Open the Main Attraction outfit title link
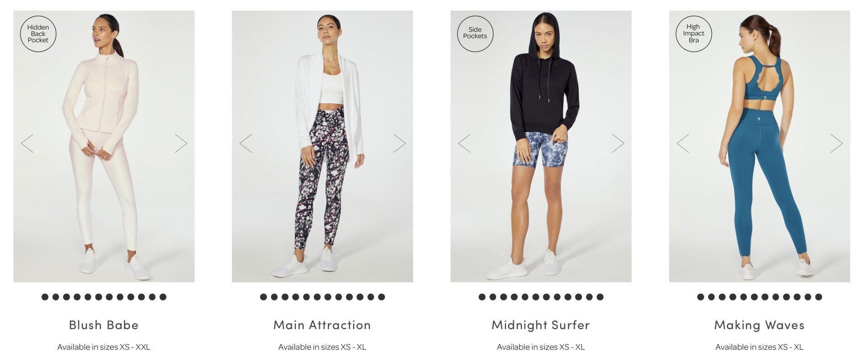Viewport: 868px width, 356px height. pos(322,325)
